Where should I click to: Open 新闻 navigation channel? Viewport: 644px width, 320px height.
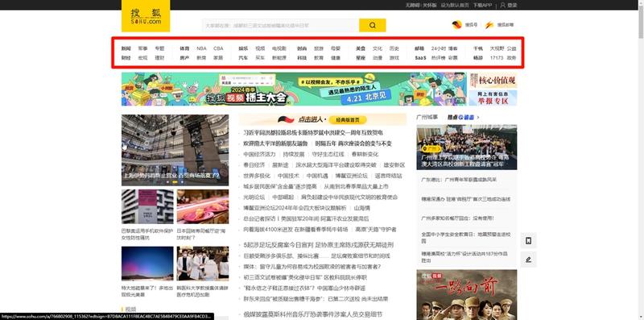click(126, 48)
